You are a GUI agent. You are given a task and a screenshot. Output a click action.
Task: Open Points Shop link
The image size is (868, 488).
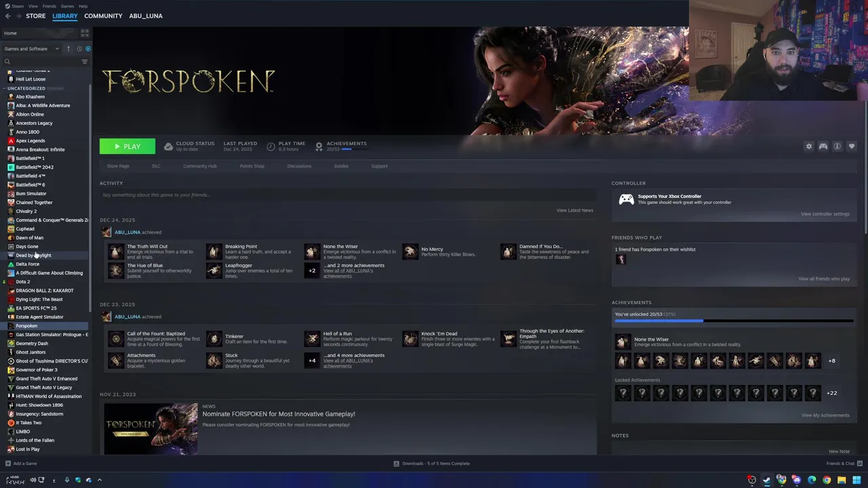[x=252, y=166]
